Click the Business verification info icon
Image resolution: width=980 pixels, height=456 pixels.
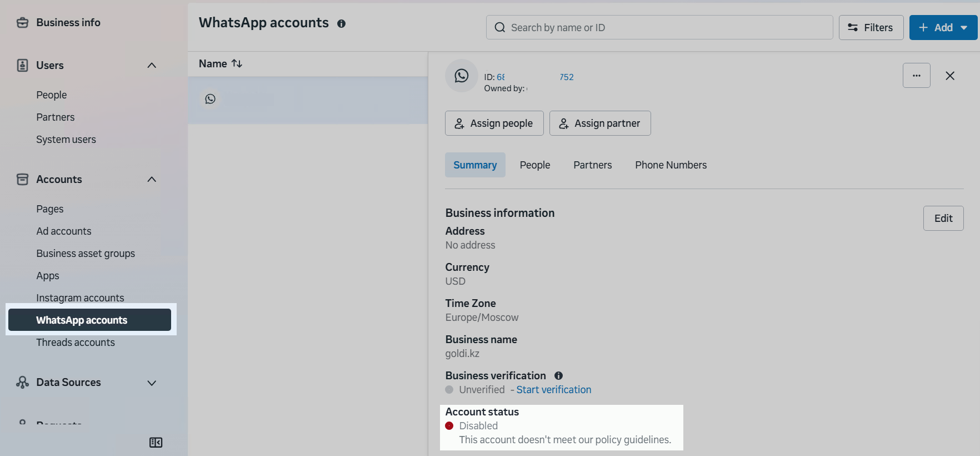(x=558, y=376)
